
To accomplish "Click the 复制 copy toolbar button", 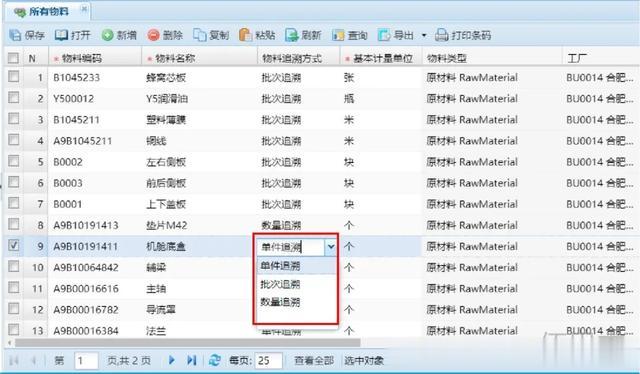I will (211, 36).
